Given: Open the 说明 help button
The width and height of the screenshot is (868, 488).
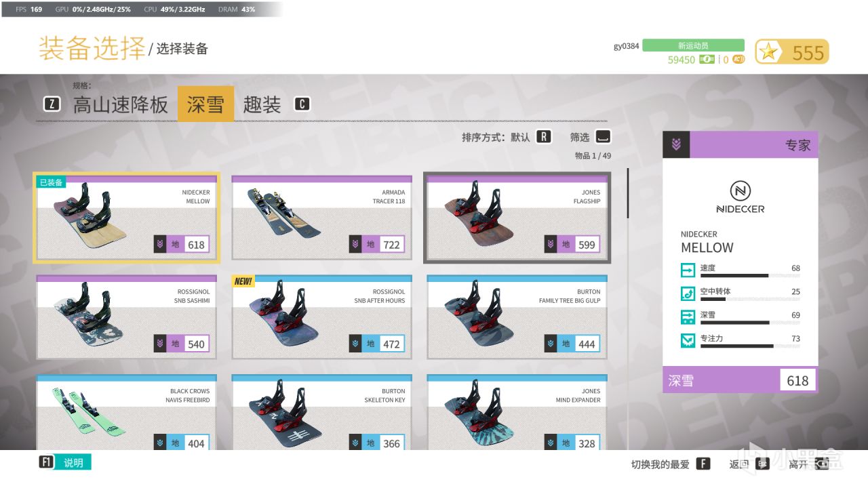Looking at the screenshot, I should point(73,462).
